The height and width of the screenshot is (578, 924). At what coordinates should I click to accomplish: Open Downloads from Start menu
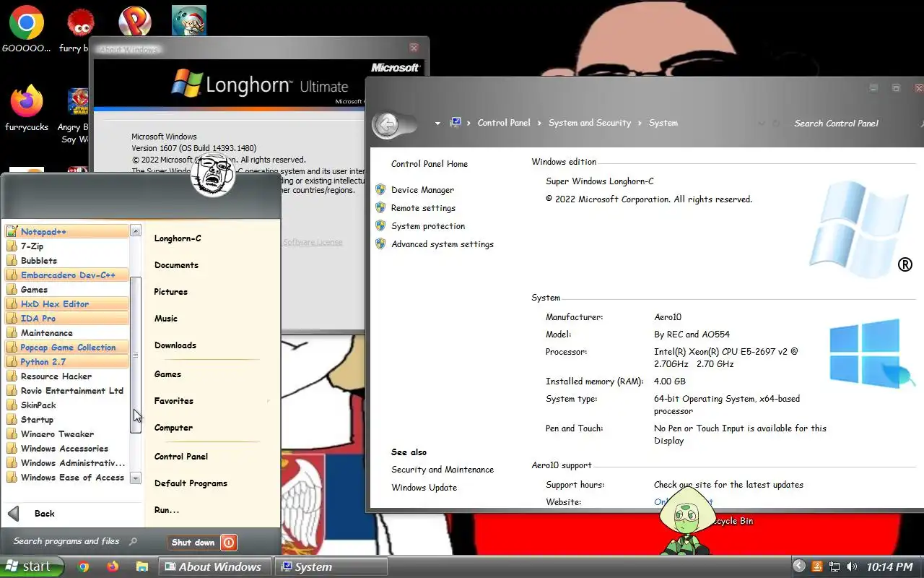(175, 345)
